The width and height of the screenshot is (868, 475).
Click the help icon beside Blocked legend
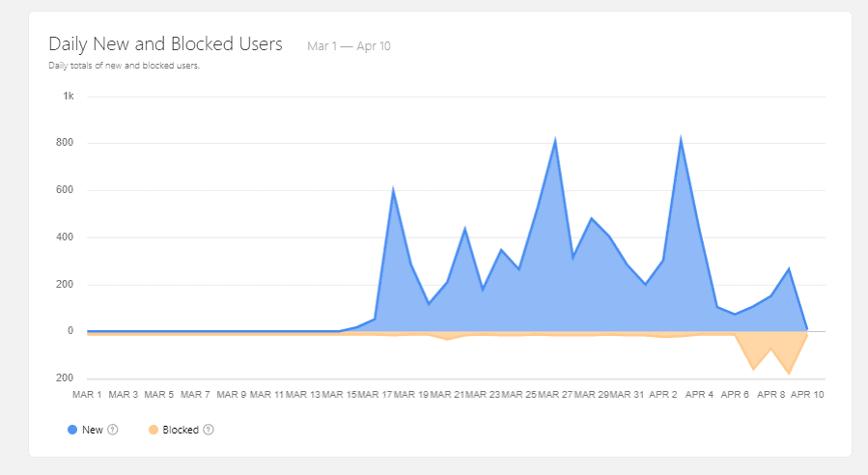tap(209, 430)
